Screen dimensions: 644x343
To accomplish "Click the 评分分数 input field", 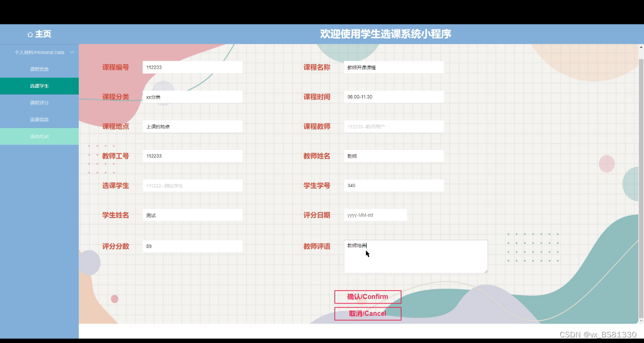I will point(192,246).
